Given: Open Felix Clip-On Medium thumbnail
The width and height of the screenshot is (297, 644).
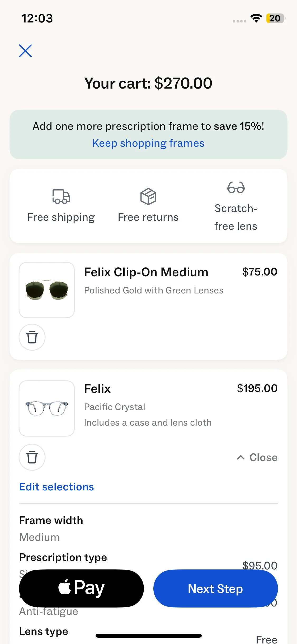Looking at the screenshot, I should click(47, 290).
